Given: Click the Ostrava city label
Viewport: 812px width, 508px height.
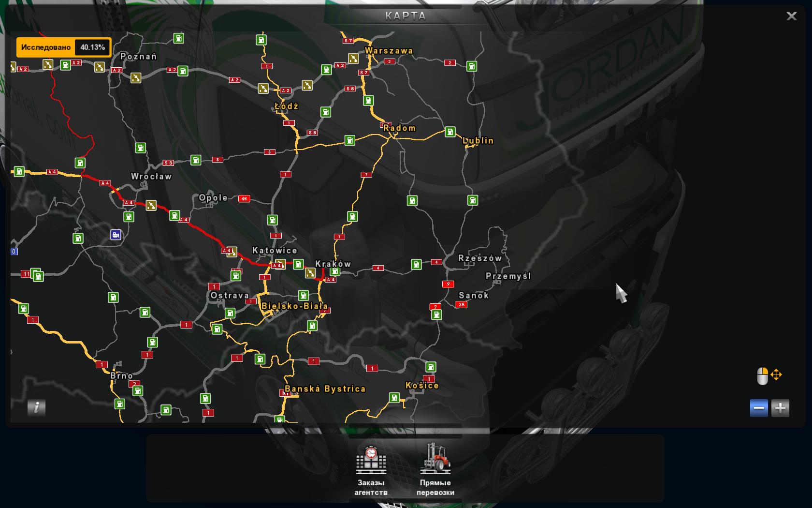Looking at the screenshot, I should pyautogui.click(x=230, y=296).
